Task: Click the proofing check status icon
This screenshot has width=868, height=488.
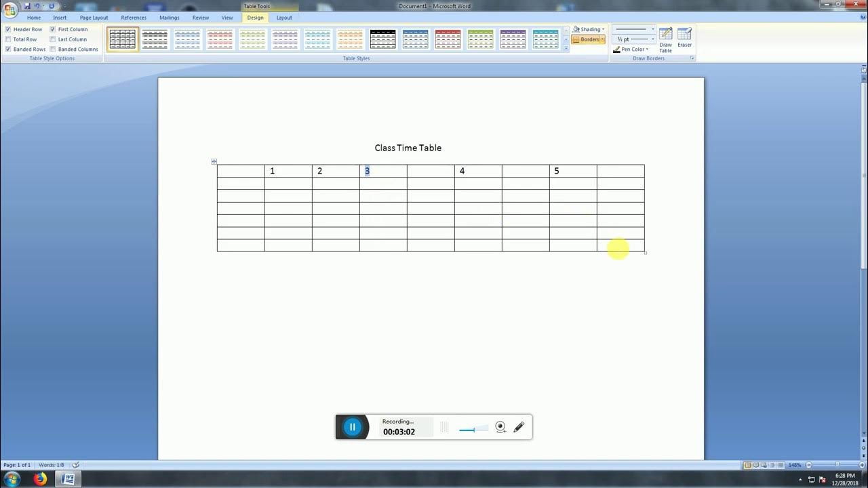Action: 76,465
